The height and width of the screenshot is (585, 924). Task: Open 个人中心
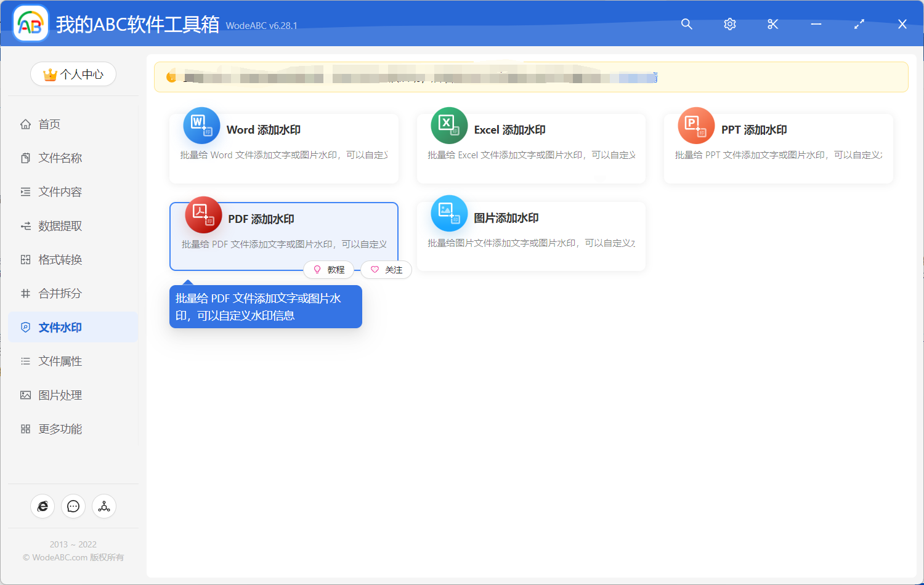click(73, 74)
